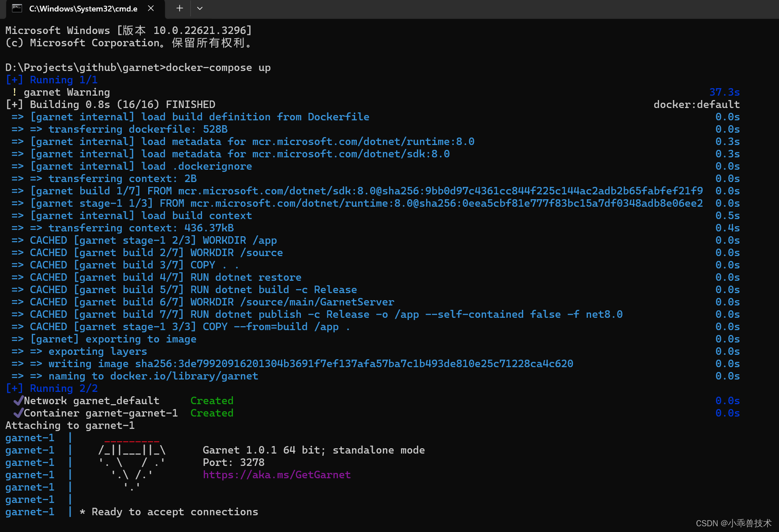Click the CACHED label on RUN dotnet restore step
Screen dimensions: 779x532
(x=48, y=277)
